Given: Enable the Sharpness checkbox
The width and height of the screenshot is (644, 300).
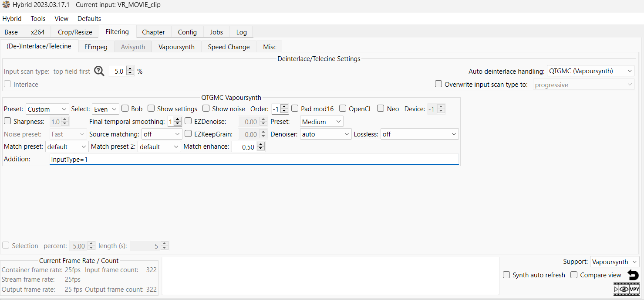Looking at the screenshot, I should point(7,121).
